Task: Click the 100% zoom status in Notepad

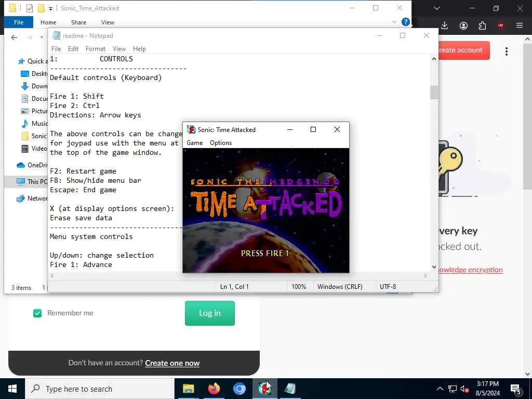Action: click(x=299, y=287)
